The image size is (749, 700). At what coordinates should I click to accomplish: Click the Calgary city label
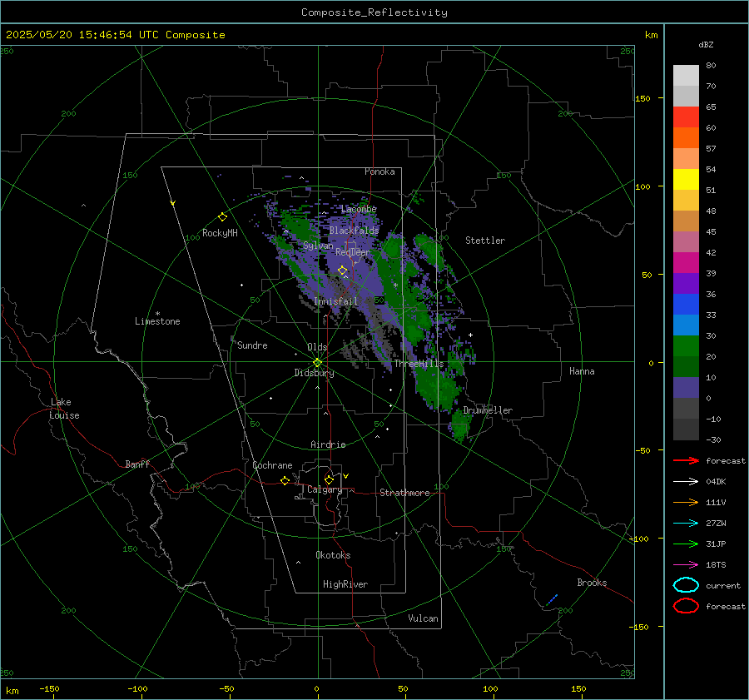pos(325,489)
